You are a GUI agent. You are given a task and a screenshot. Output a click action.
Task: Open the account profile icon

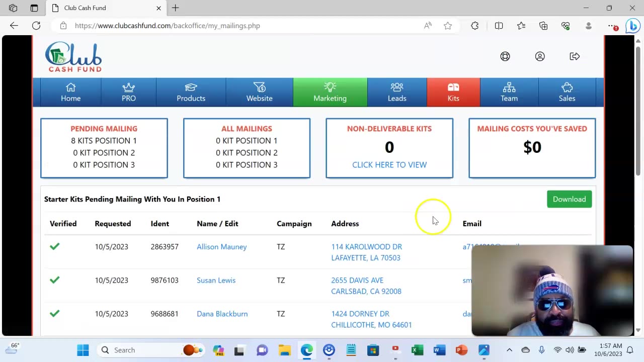pyautogui.click(x=540, y=56)
